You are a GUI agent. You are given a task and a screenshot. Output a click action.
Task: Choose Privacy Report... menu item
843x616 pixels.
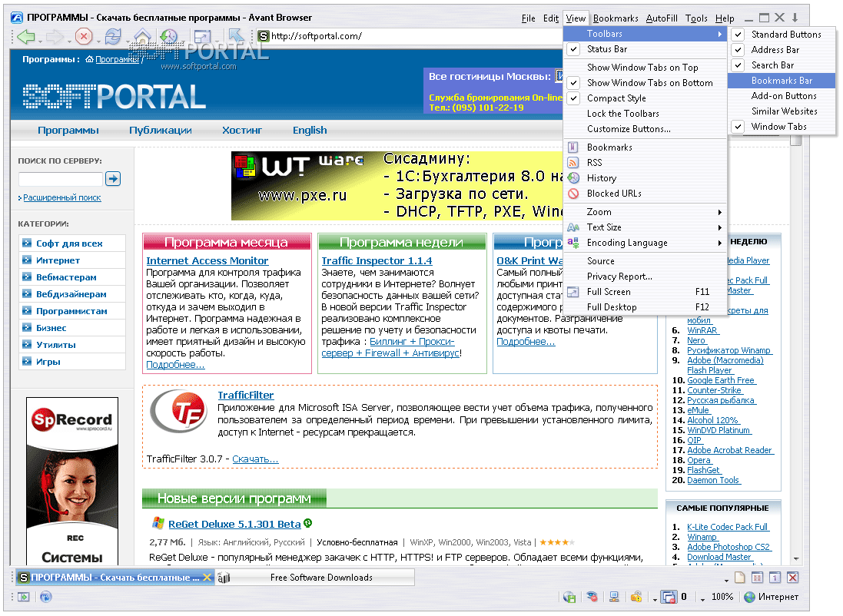click(x=645, y=277)
